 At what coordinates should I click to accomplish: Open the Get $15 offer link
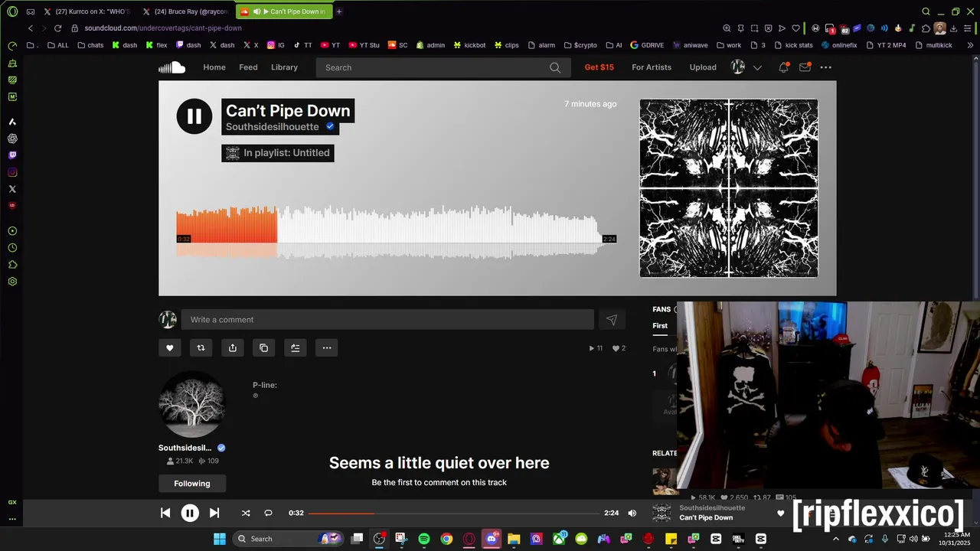[x=599, y=67]
